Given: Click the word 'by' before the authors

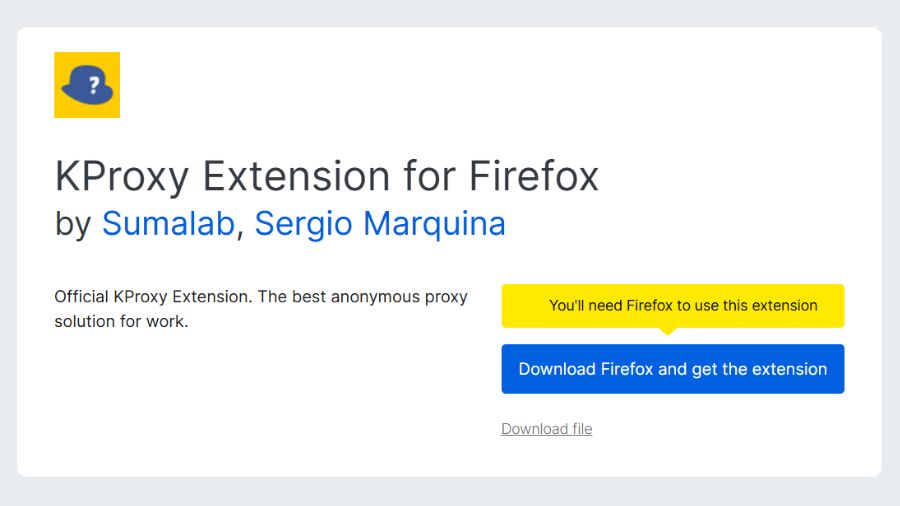Looking at the screenshot, I should click(73, 224).
